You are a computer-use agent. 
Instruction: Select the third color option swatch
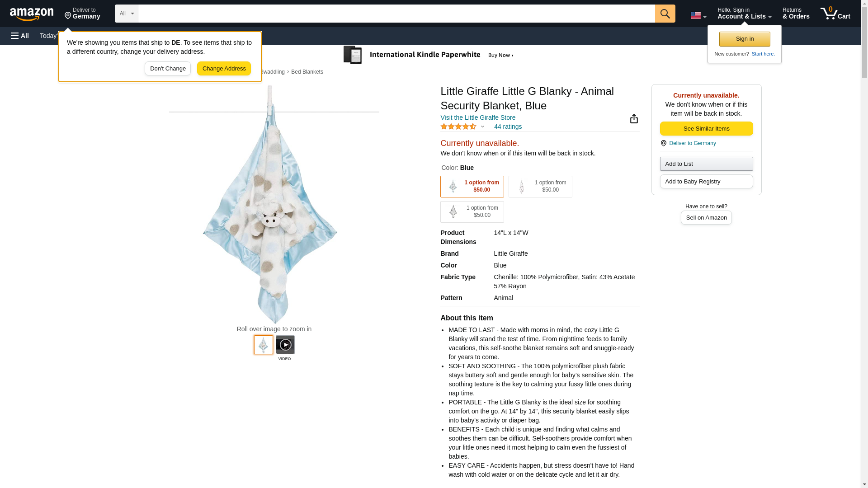[x=472, y=212]
